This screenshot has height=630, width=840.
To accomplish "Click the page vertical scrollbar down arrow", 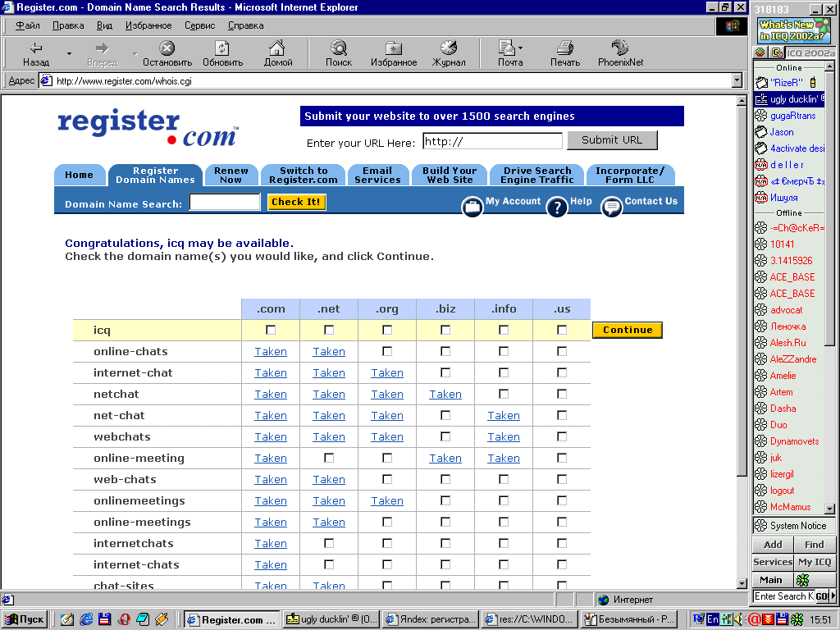I will click(742, 584).
